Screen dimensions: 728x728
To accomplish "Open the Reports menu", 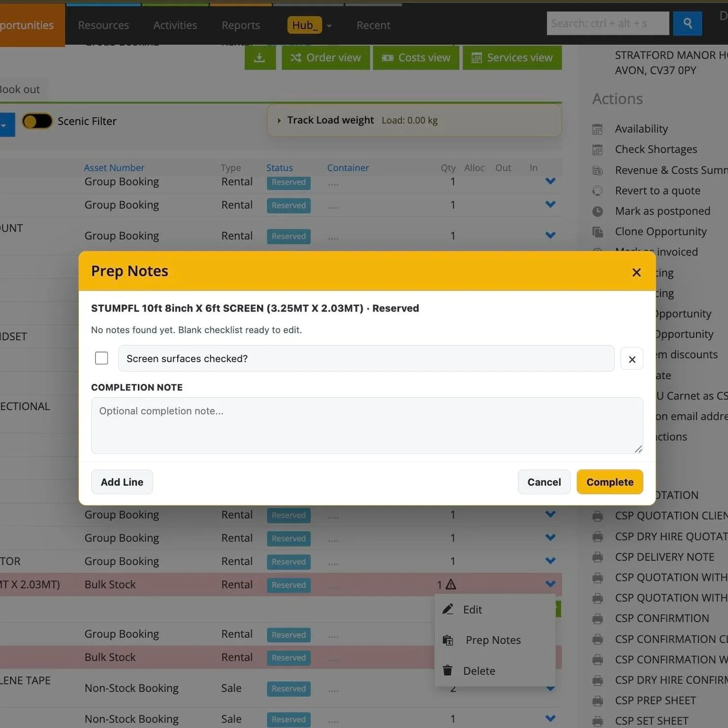I will [x=241, y=25].
